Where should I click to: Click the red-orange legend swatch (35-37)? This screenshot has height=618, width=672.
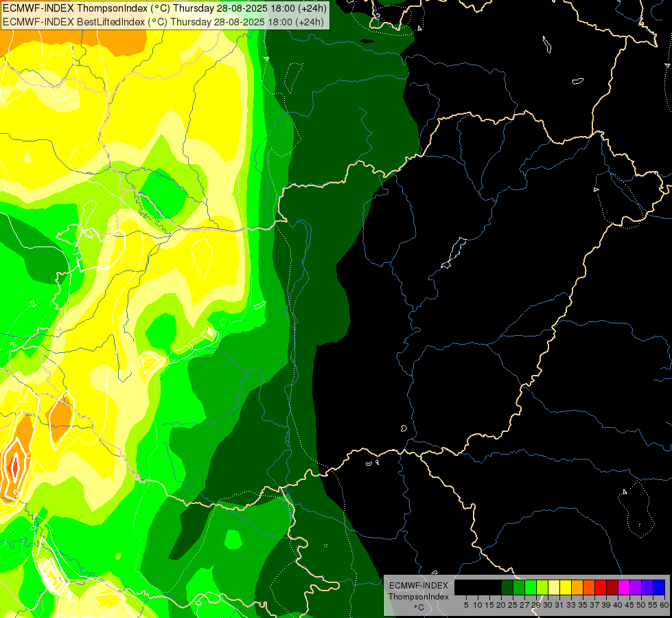[x=589, y=587]
